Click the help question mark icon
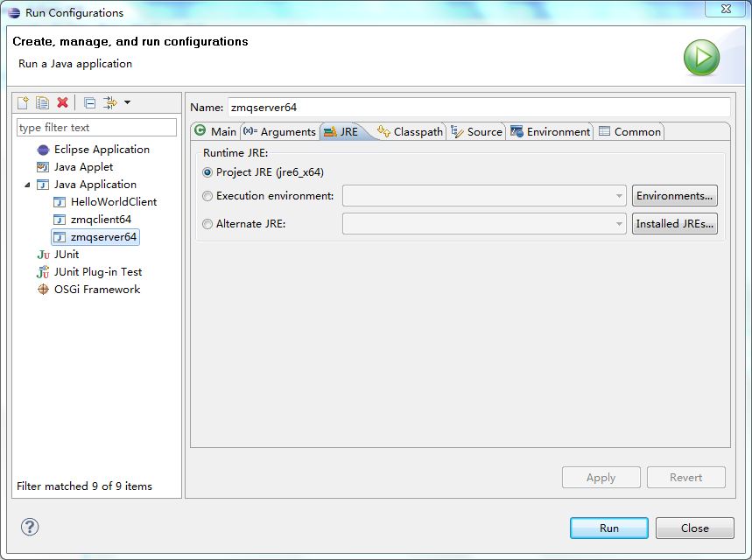The width and height of the screenshot is (752, 560). click(x=30, y=527)
